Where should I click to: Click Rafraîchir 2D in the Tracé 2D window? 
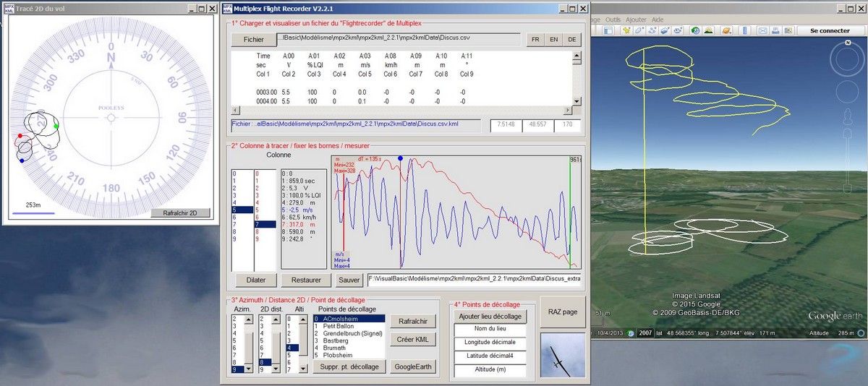tap(181, 213)
